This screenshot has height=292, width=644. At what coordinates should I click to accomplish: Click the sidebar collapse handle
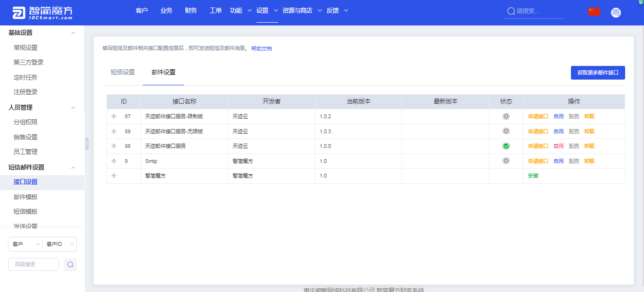(x=87, y=144)
